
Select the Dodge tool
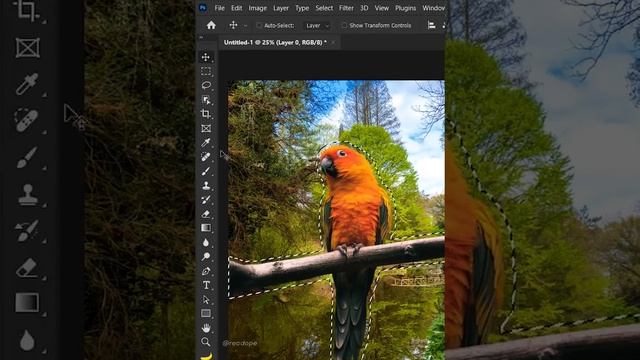[206, 256]
